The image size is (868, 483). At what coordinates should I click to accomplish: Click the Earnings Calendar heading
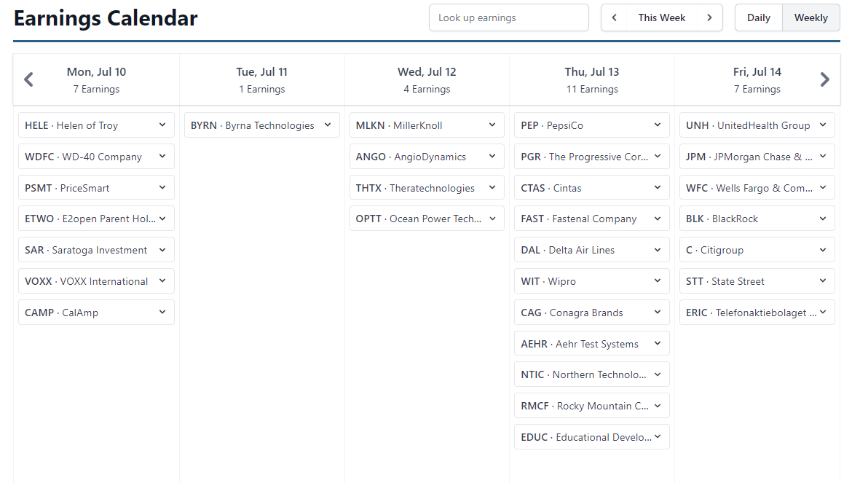tap(105, 18)
